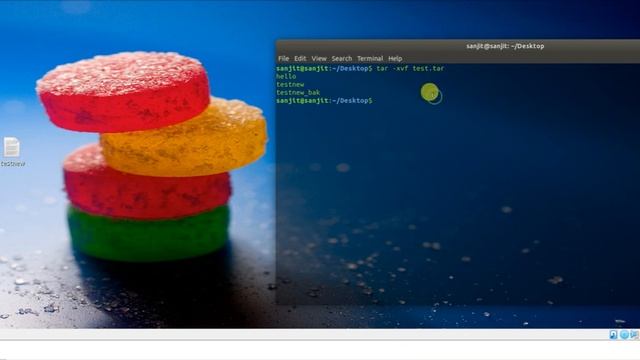Click the terminal title sanjit@sanjit: ~/Desktop
The width and height of the screenshot is (640, 360).
click(505, 46)
